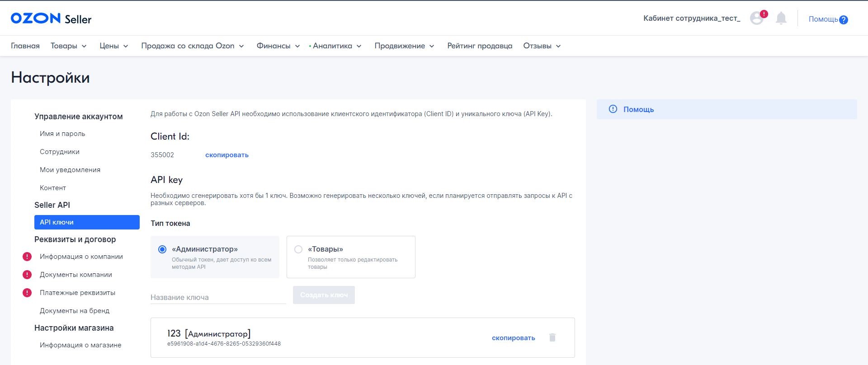Expand the Финансы dropdown menu

click(278, 46)
